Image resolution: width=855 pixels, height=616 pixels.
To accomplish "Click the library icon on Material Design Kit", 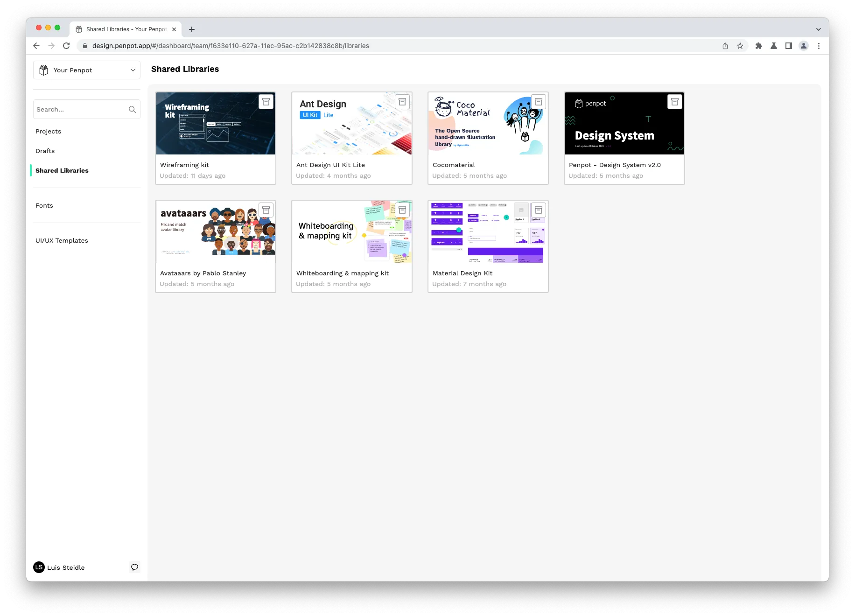I will [x=539, y=210].
